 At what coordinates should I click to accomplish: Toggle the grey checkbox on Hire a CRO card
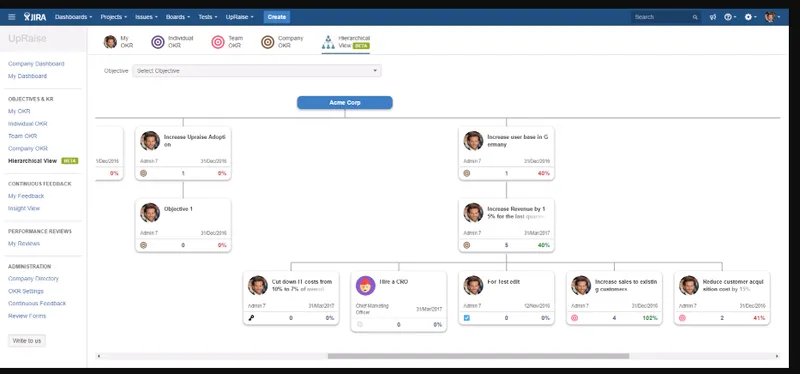point(359,325)
